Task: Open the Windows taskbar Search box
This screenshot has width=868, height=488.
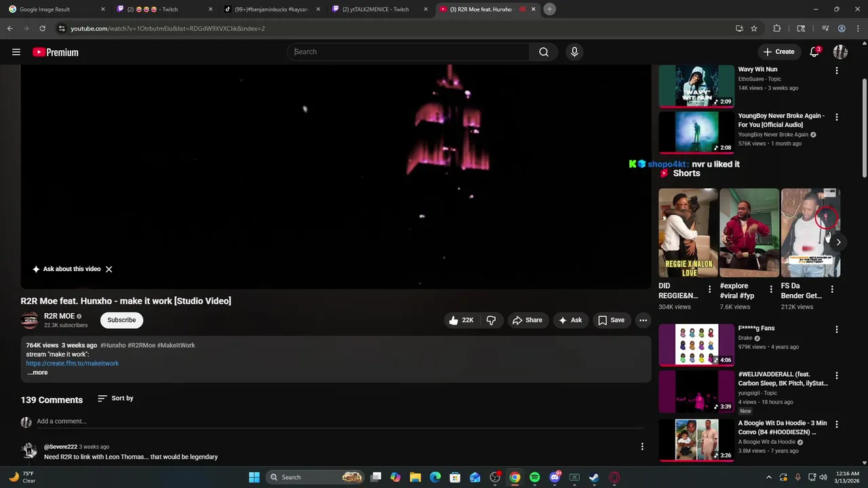Action: pyautogui.click(x=315, y=477)
